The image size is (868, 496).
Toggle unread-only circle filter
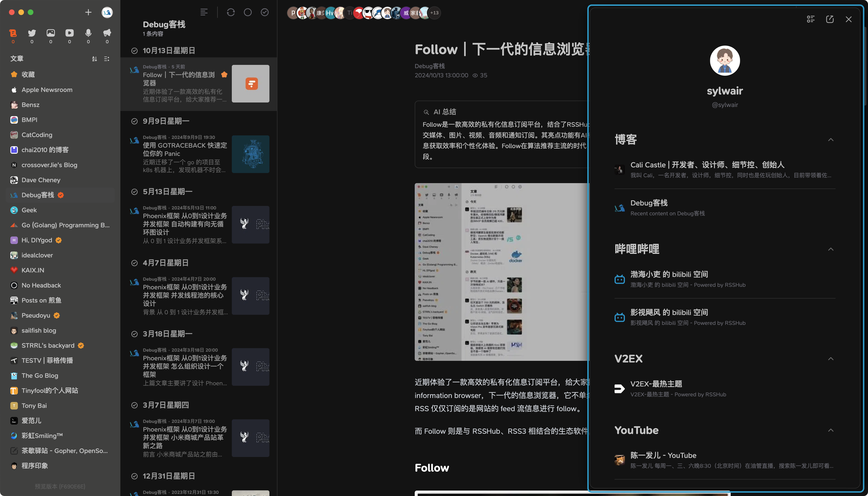click(x=248, y=13)
